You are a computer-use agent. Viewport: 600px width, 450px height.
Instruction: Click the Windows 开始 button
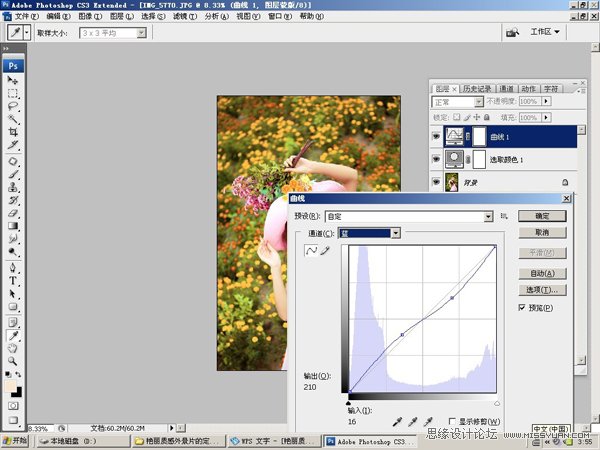(x=15, y=441)
